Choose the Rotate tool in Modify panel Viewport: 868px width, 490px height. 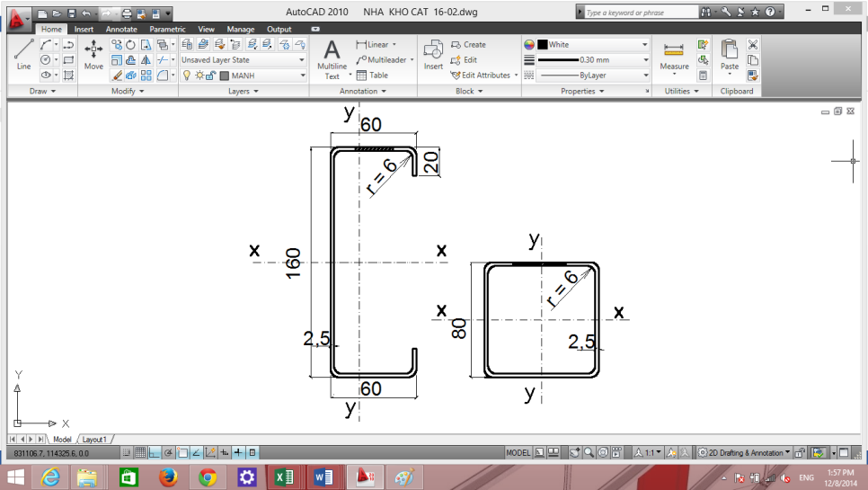tap(130, 45)
